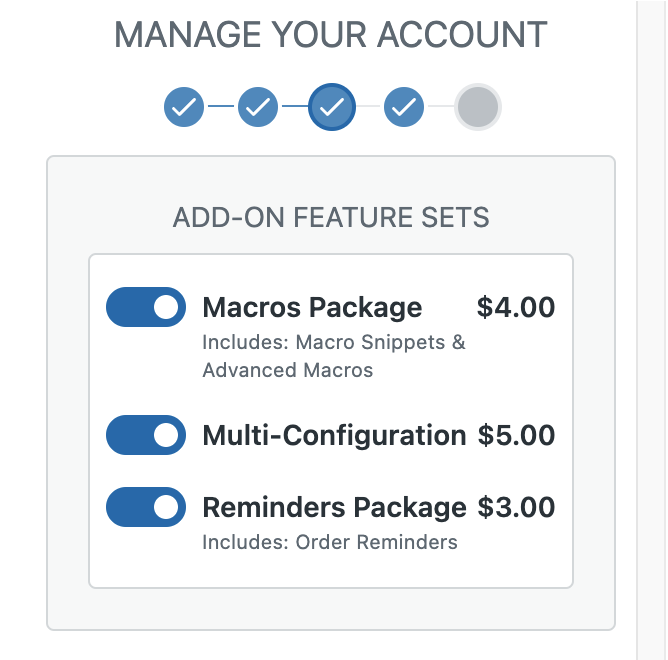Click the connector between steps one and two
Image resolution: width=668 pixels, height=660 pixels.
click(221, 106)
